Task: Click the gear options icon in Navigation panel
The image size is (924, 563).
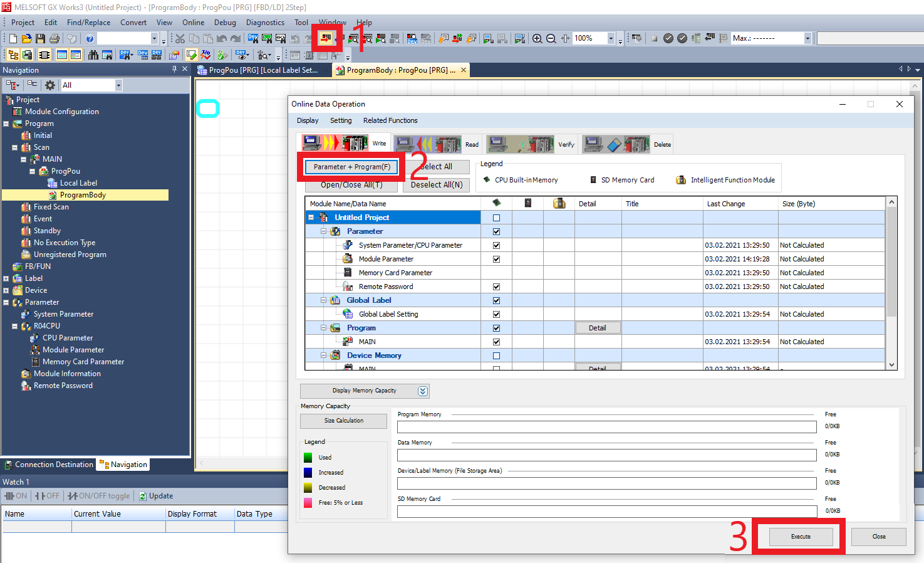Action: point(50,85)
